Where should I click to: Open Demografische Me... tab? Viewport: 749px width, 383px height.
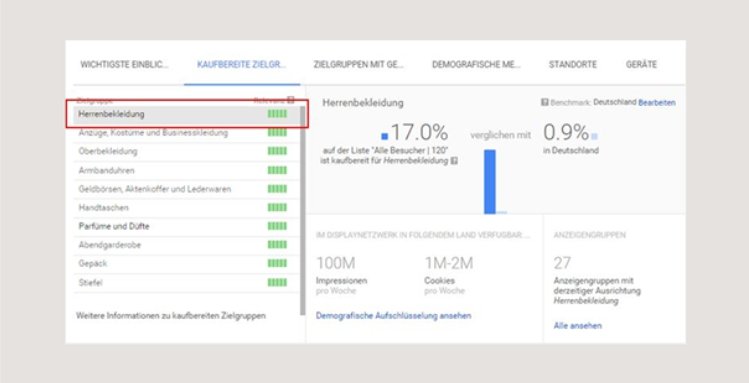[x=476, y=64]
